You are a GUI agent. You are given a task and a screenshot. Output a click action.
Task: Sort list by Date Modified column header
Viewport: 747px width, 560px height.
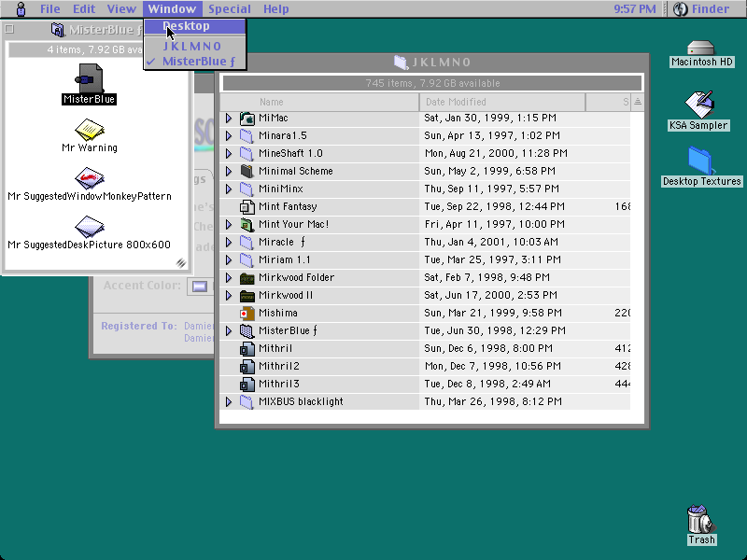pos(502,102)
